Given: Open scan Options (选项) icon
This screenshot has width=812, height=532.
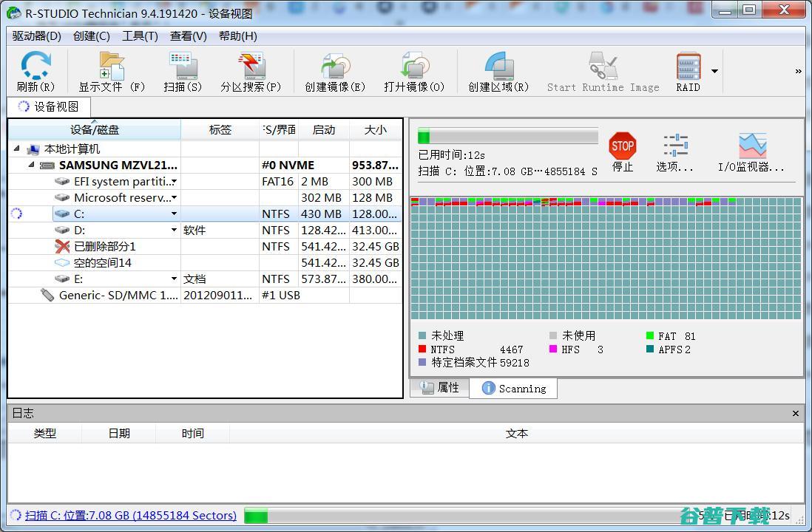Looking at the screenshot, I should 674,146.
